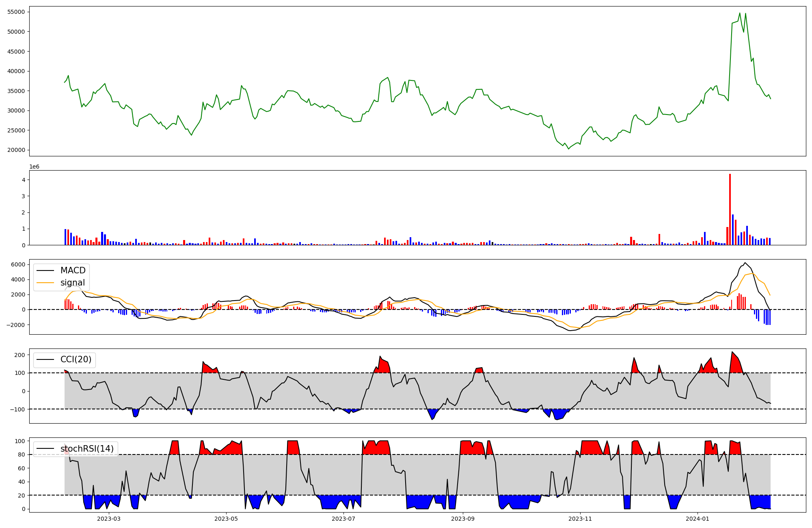Click the 2023-11 x-axis date label
This screenshot has width=812, height=528.
580,519
